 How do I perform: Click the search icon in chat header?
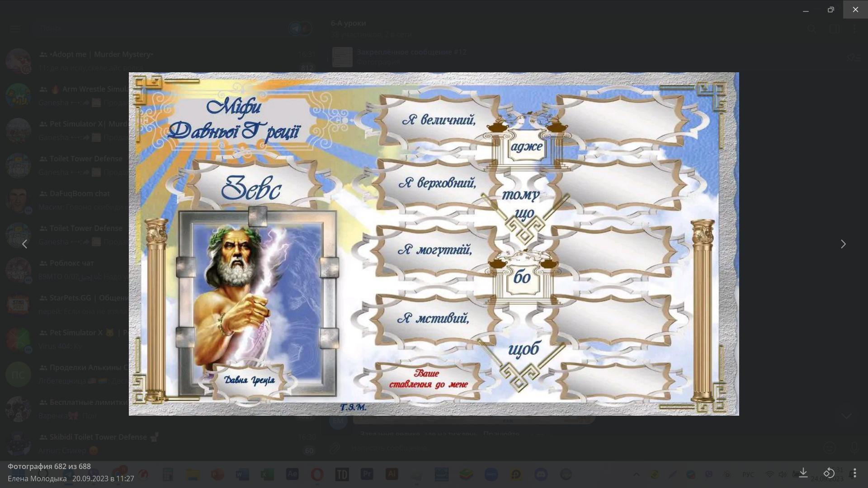point(812,29)
